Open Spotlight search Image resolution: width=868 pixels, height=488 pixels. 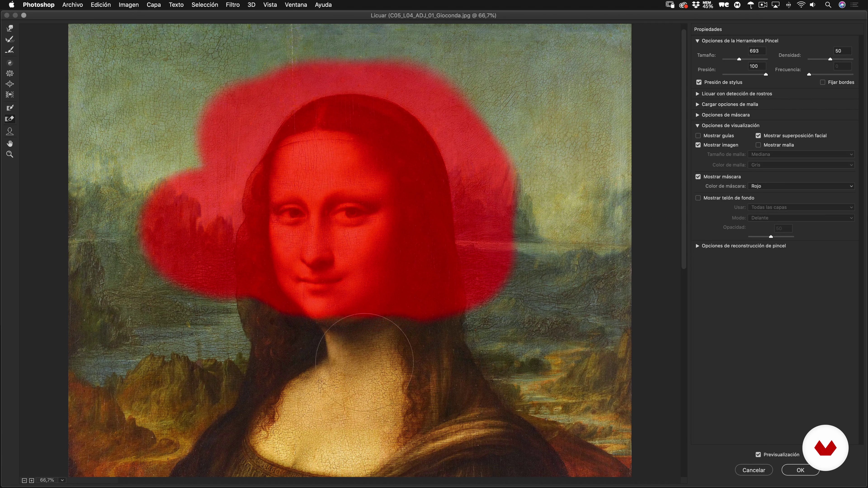pyautogui.click(x=828, y=5)
